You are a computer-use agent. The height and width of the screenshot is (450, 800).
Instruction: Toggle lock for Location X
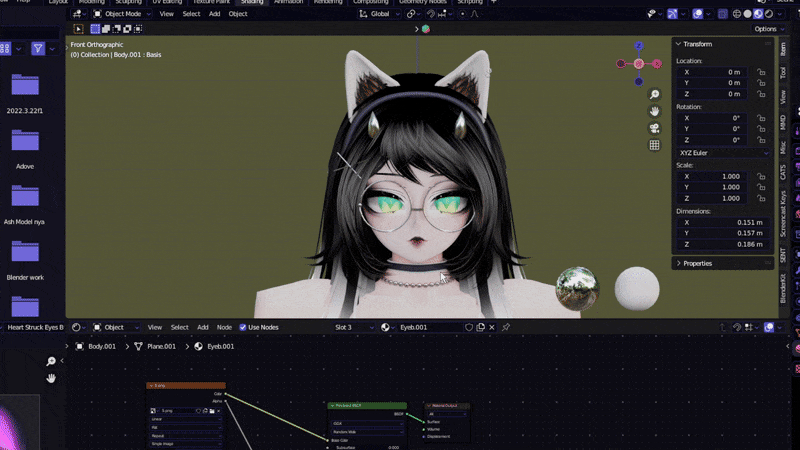761,72
